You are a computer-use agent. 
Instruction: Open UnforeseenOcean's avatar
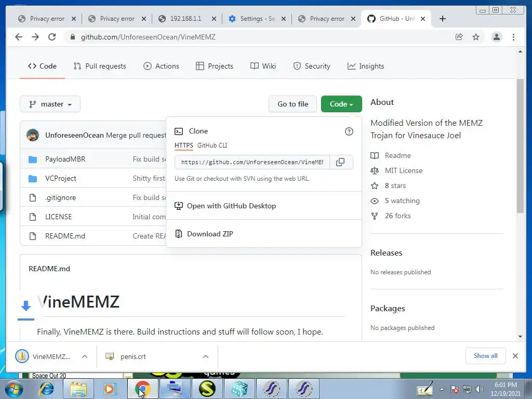click(x=33, y=135)
